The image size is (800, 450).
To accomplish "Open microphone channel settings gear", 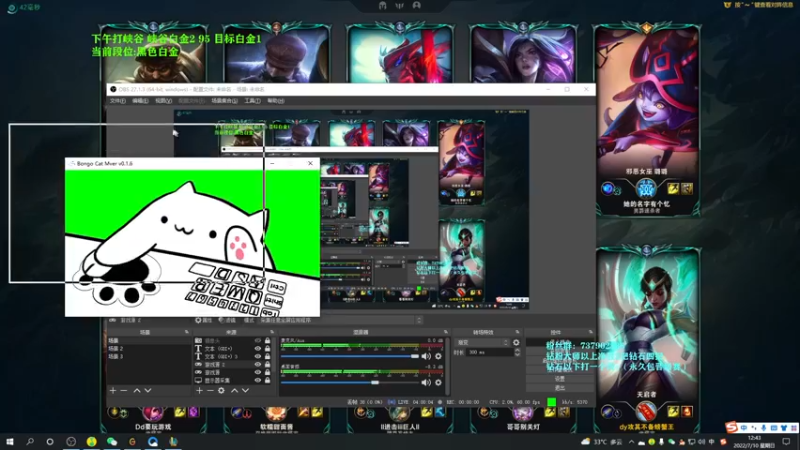I will (438, 356).
